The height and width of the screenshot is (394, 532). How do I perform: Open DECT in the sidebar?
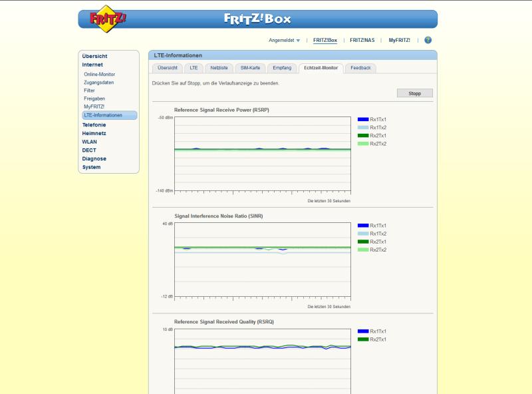(x=89, y=150)
